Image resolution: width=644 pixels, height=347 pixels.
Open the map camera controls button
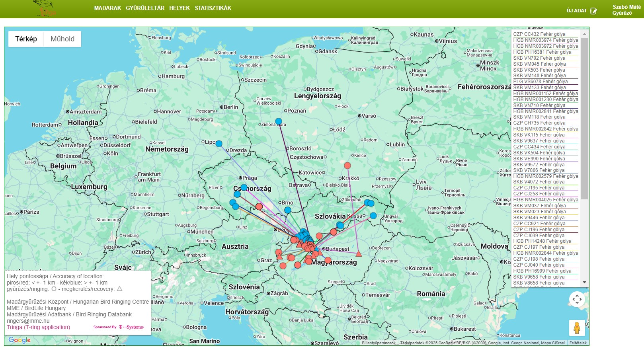pos(577,299)
